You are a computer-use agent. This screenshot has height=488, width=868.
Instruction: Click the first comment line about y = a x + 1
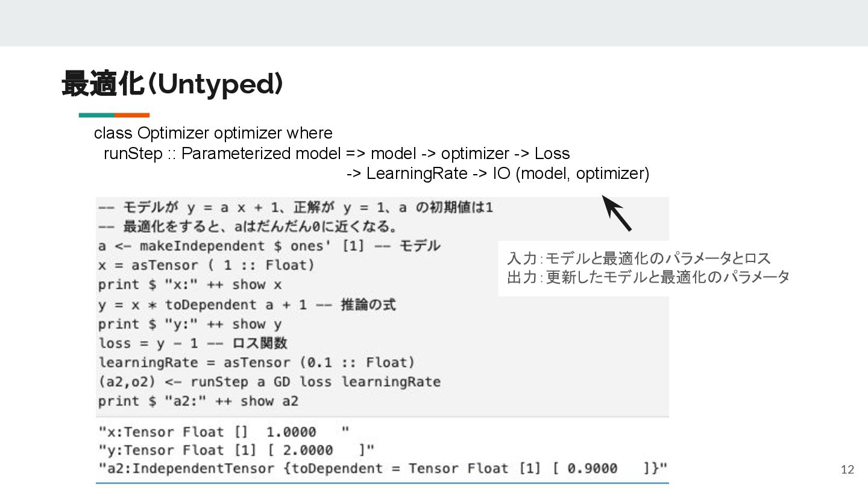click(x=295, y=208)
